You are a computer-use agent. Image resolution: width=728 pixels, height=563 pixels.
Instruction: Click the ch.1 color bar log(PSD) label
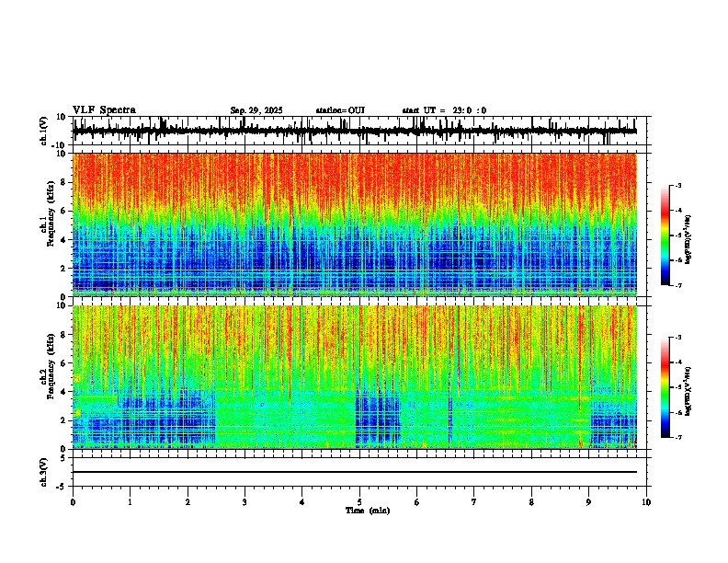(x=689, y=240)
